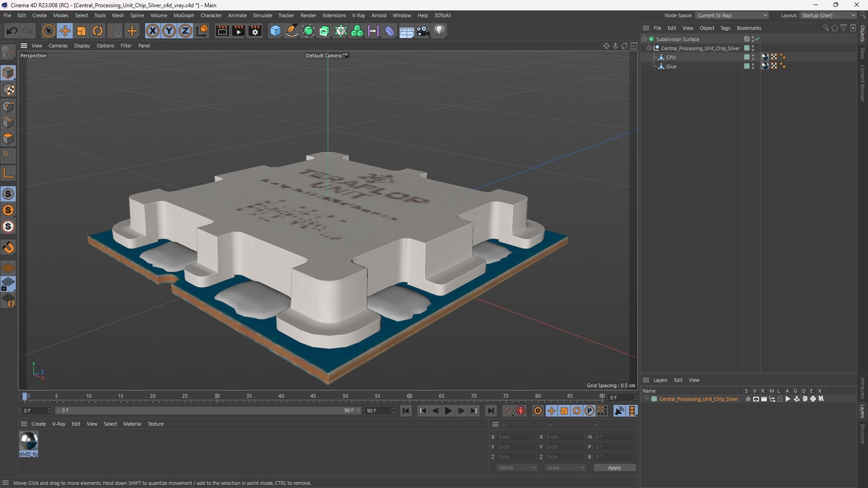Open Edit Render Settings icon
Viewport: 868px width, 488px height.
[x=255, y=31]
